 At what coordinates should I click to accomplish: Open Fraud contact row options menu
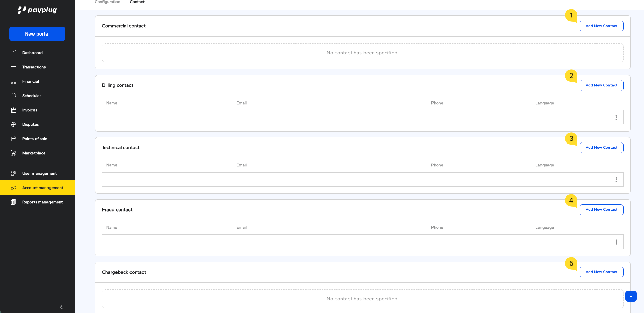coord(616,242)
